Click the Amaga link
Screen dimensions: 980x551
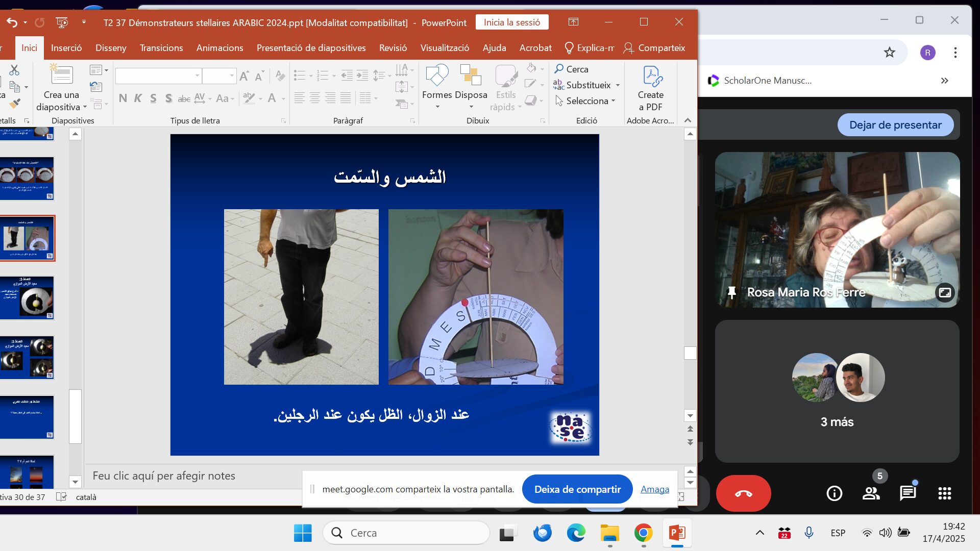point(655,489)
